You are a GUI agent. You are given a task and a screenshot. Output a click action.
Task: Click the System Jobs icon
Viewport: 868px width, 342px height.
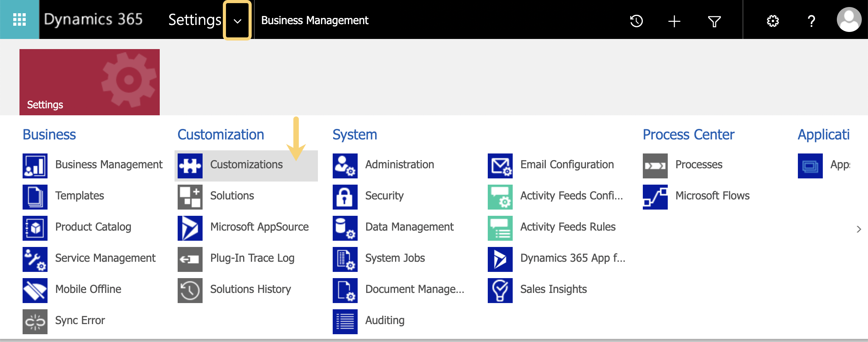[345, 259]
